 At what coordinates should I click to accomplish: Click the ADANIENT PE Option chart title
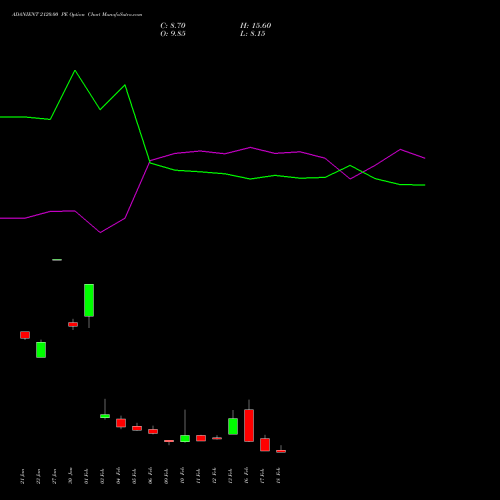click(77, 15)
